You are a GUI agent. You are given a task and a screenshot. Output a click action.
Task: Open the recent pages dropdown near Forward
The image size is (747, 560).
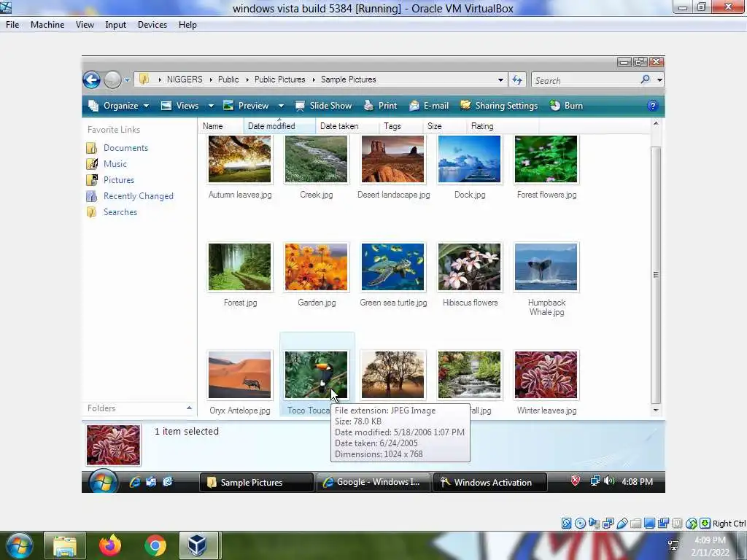(127, 80)
